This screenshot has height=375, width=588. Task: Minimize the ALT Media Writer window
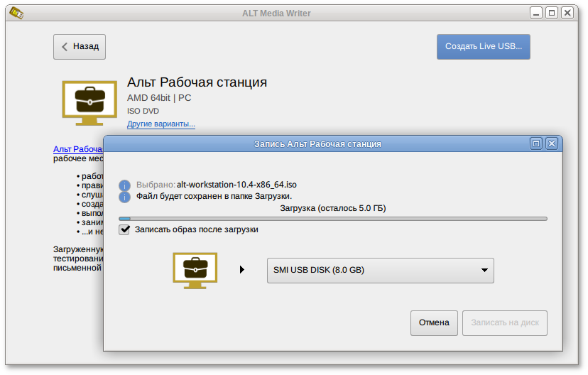coord(536,13)
